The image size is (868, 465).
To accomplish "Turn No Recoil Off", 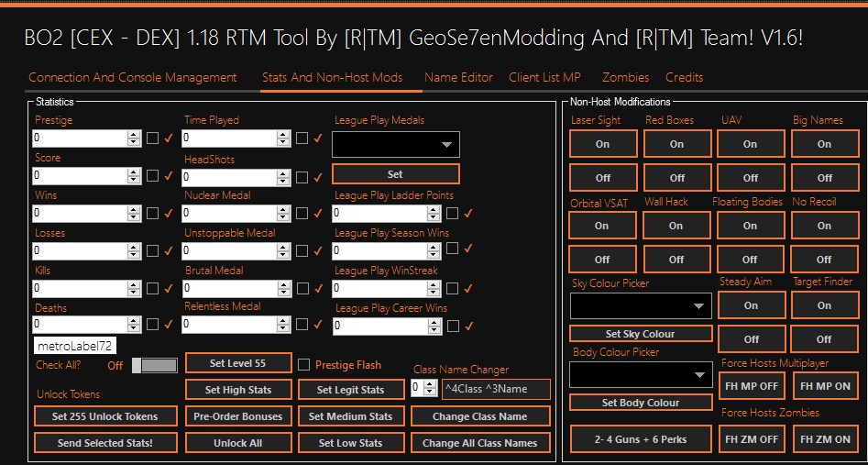I will 825,260.
